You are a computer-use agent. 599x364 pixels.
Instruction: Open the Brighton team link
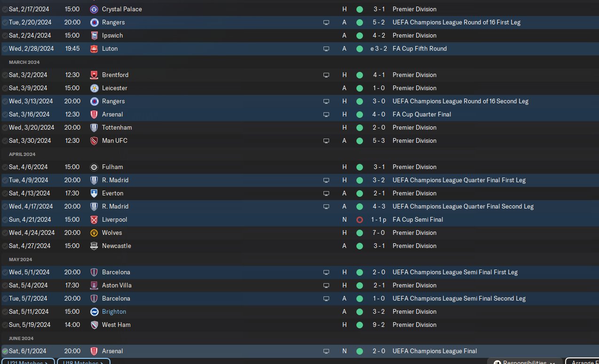[x=114, y=311]
